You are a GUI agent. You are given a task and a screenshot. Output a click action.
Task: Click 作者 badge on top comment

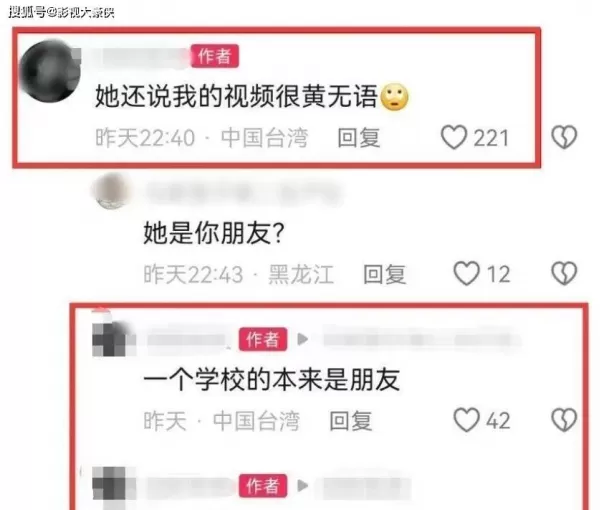215,56
